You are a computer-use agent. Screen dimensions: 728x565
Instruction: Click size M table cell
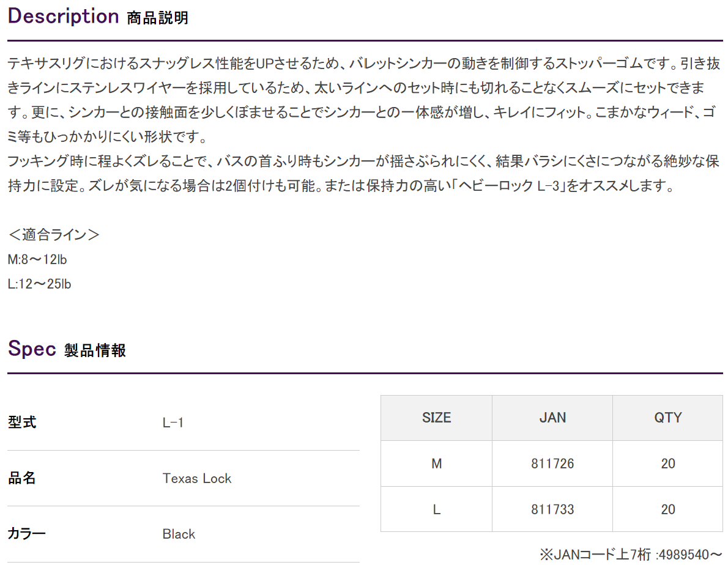click(436, 463)
